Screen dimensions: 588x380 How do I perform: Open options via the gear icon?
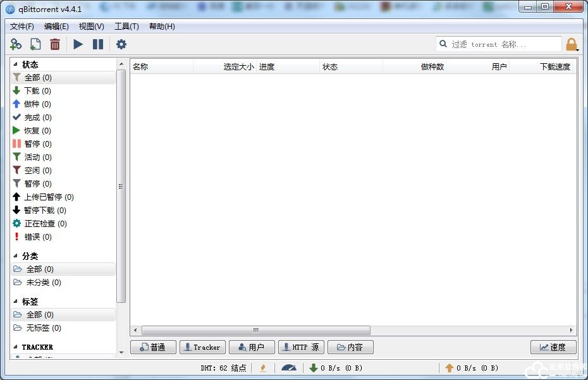(x=121, y=44)
